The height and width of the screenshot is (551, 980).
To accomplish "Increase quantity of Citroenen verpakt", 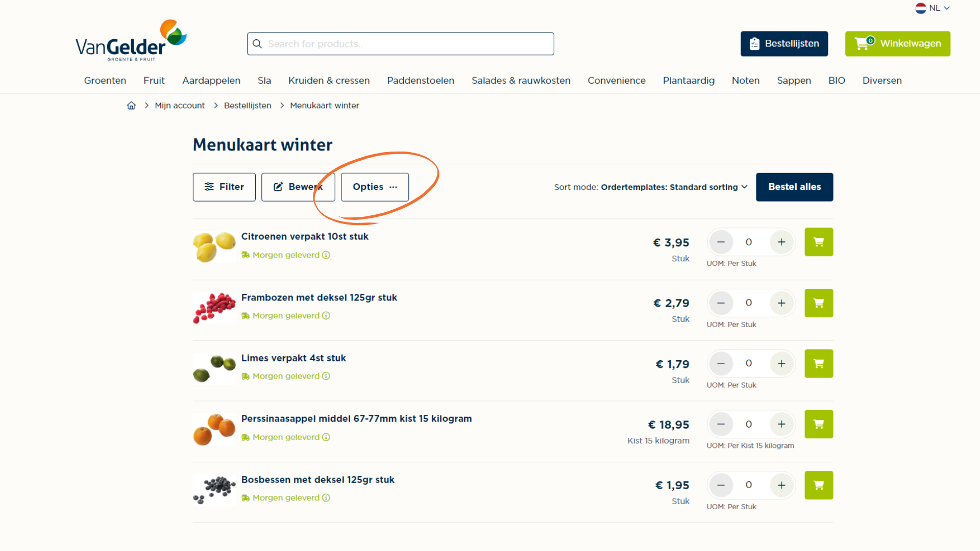I will 781,242.
